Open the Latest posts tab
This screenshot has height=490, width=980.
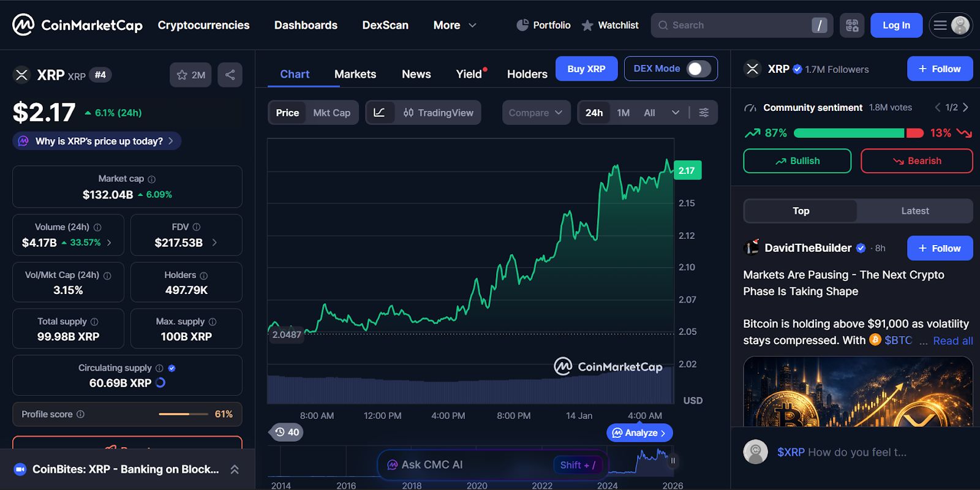(x=914, y=211)
